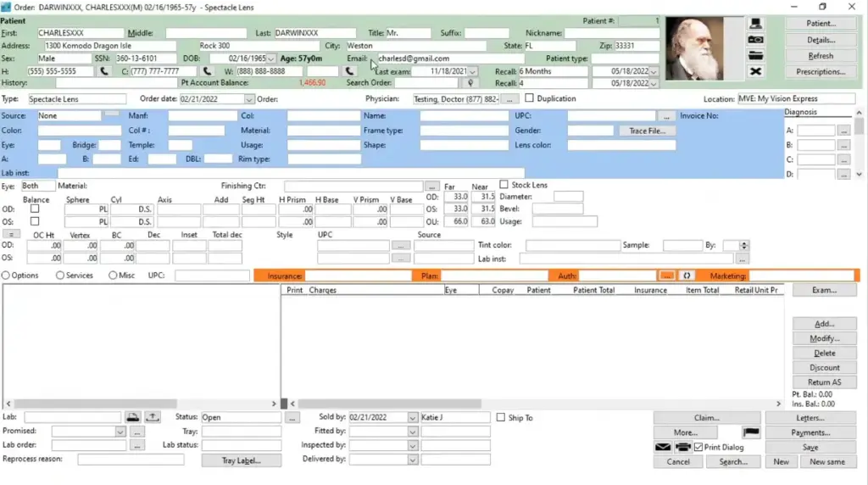Click the Search Order pin icon
868x485 pixels.
[470, 83]
